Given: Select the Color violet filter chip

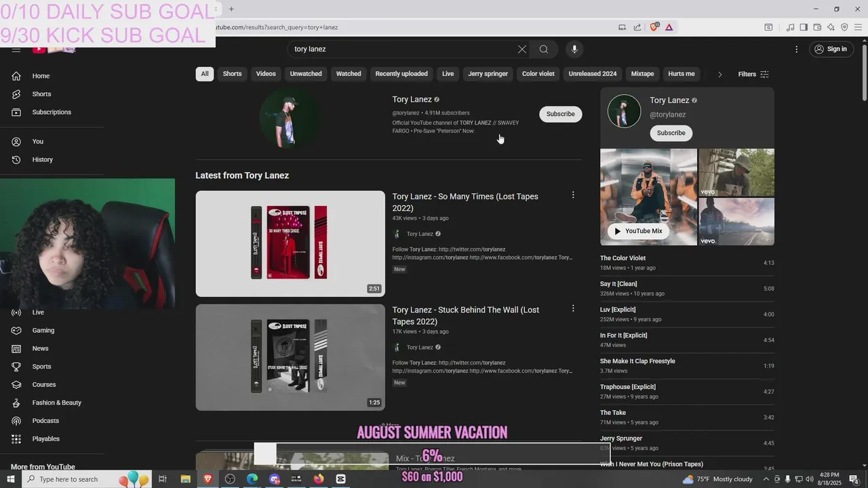Looking at the screenshot, I should tap(538, 74).
